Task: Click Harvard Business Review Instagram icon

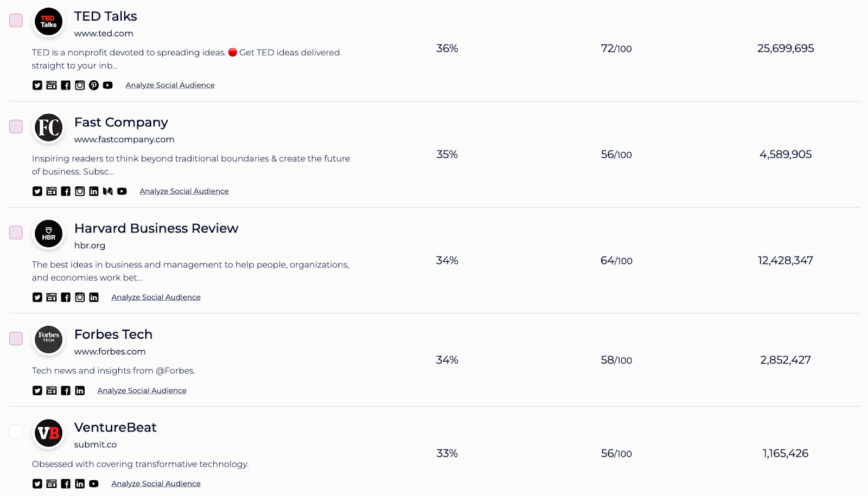Action: [80, 297]
